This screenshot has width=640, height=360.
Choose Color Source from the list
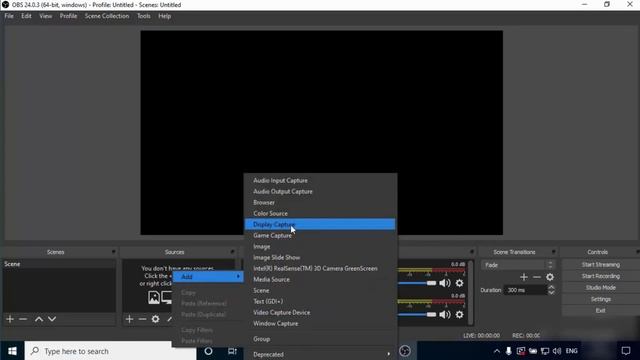(320, 213)
